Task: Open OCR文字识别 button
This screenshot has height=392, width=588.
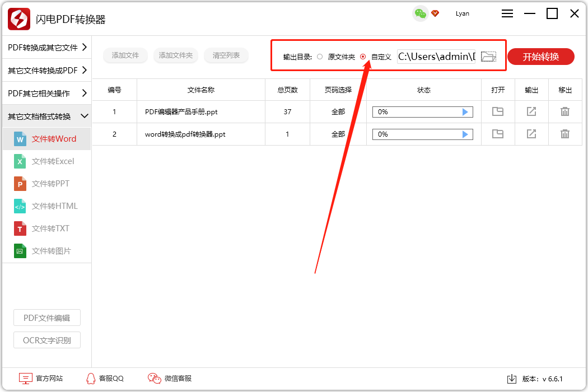Action: point(47,340)
